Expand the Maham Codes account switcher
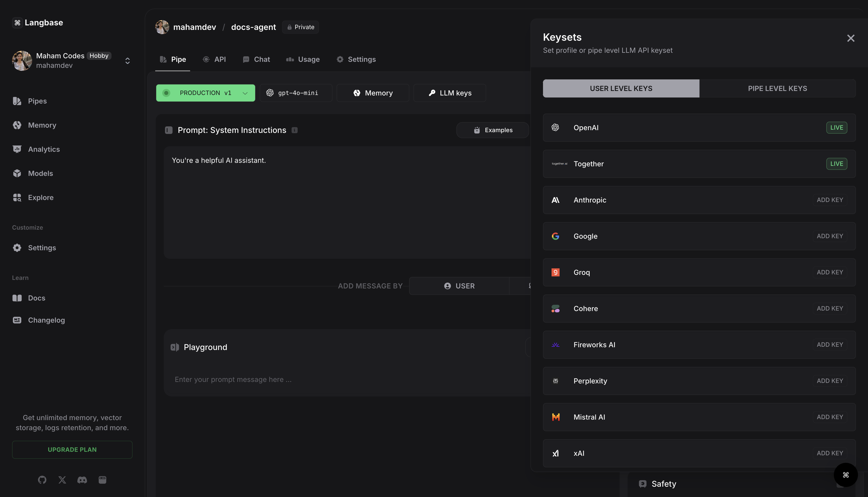Viewport: 868px width, 497px height. coord(127,61)
